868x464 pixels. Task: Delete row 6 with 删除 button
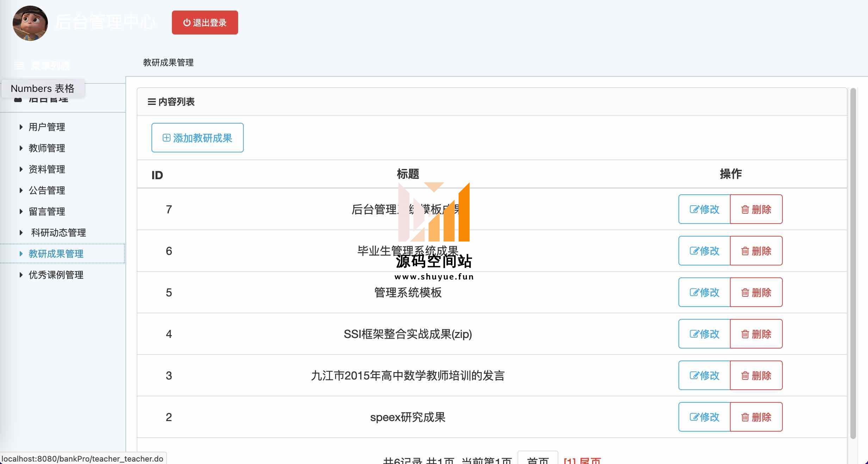click(756, 251)
